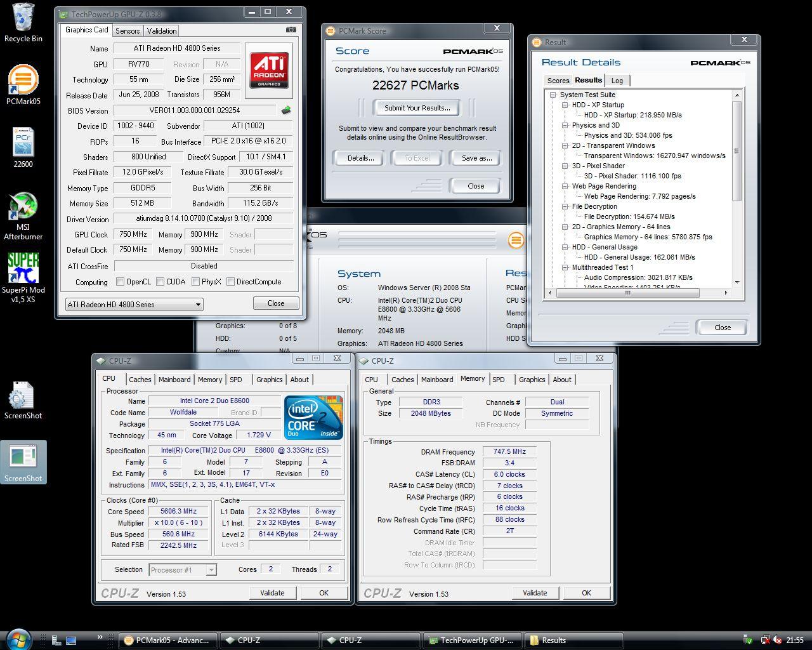Collapse the Physics and 3D tree node
The image size is (812, 650).
click(x=565, y=126)
